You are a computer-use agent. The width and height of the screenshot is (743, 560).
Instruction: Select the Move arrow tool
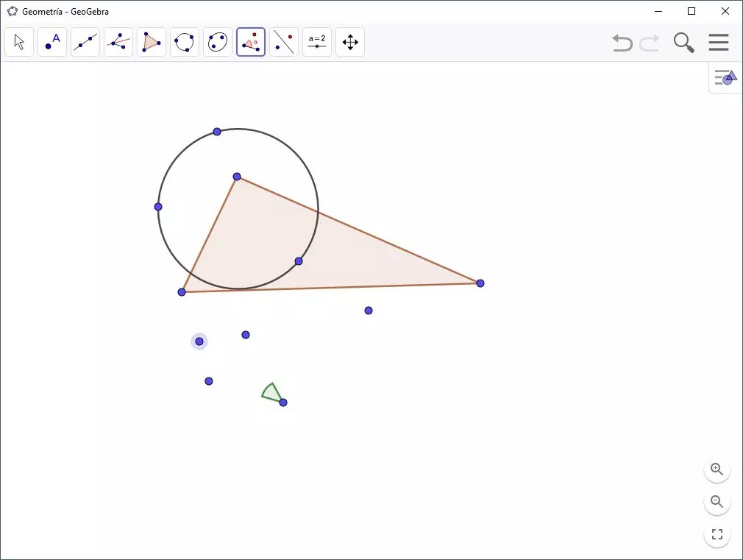[19, 42]
